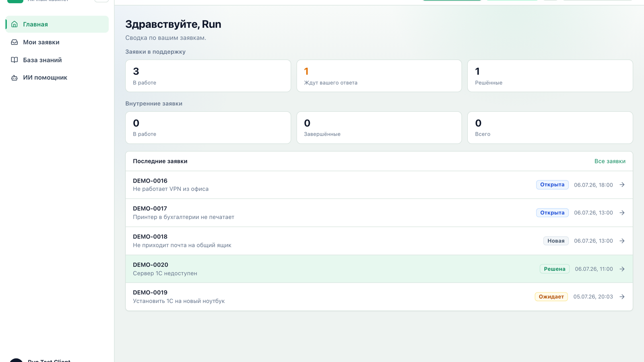This screenshot has height=362, width=644.
Task: Click the home icon next to Главная
Action: point(14,24)
